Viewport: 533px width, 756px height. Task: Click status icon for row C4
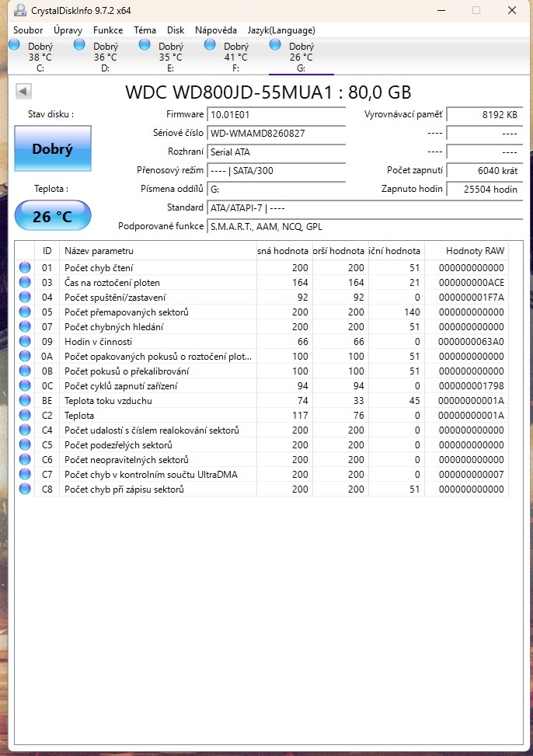25,430
